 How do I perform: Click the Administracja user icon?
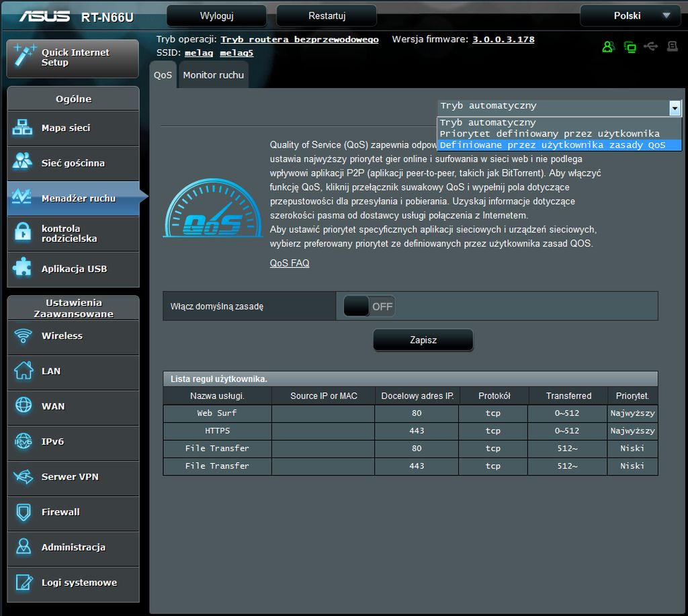pyautogui.click(x=24, y=546)
